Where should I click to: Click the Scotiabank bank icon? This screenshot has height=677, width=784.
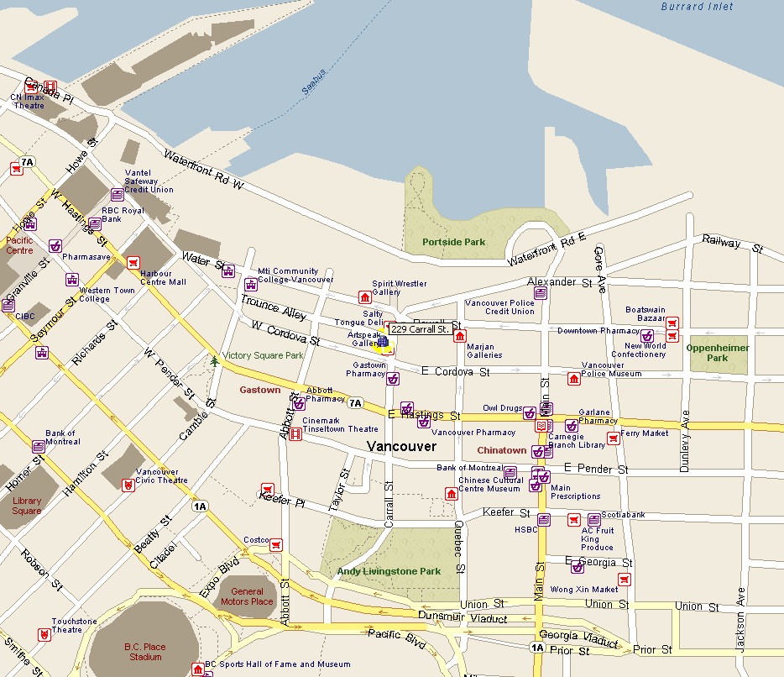[x=594, y=519]
